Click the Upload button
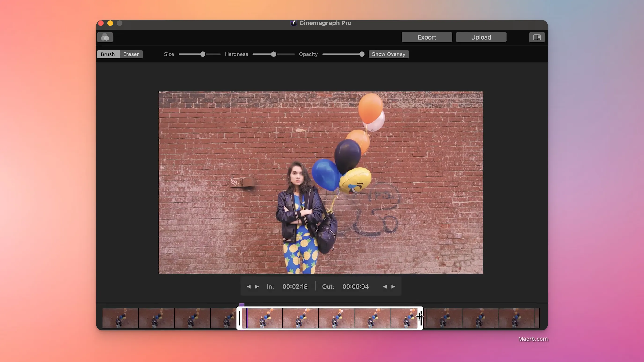This screenshot has width=644, height=362. coord(481,37)
